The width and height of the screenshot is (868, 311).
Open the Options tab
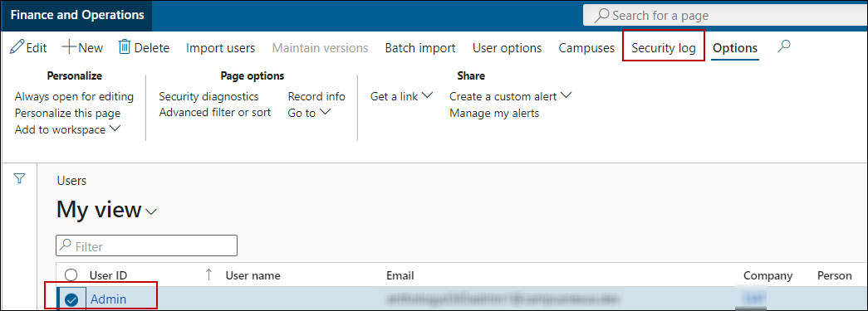(734, 48)
